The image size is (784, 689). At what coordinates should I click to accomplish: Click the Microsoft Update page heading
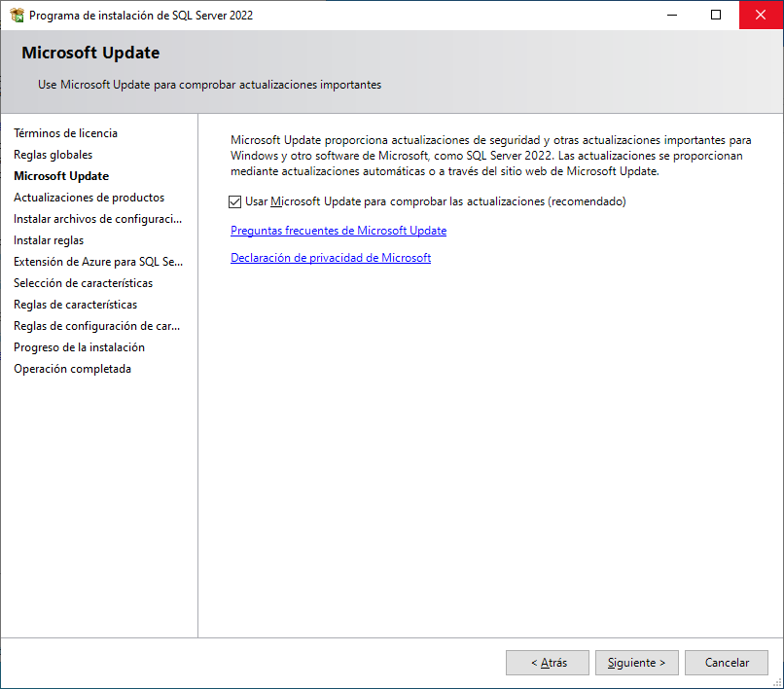point(90,53)
